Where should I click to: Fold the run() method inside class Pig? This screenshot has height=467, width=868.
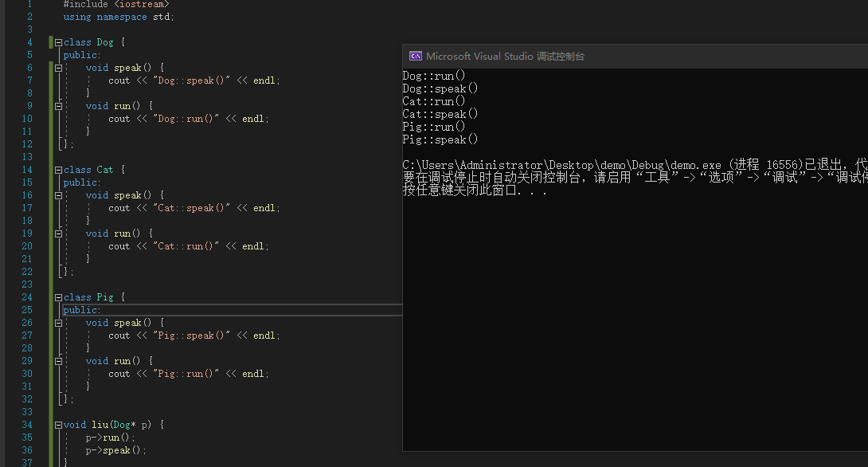(58, 361)
